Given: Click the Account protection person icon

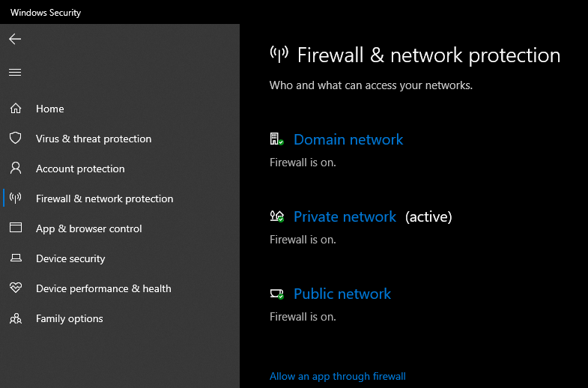Looking at the screenshot, I should pos(16,169).
